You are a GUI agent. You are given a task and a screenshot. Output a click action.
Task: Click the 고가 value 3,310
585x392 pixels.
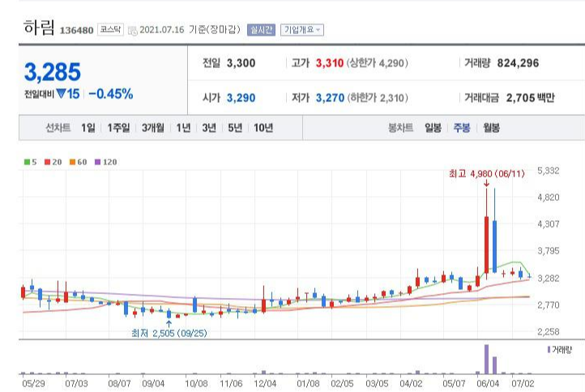330,63
